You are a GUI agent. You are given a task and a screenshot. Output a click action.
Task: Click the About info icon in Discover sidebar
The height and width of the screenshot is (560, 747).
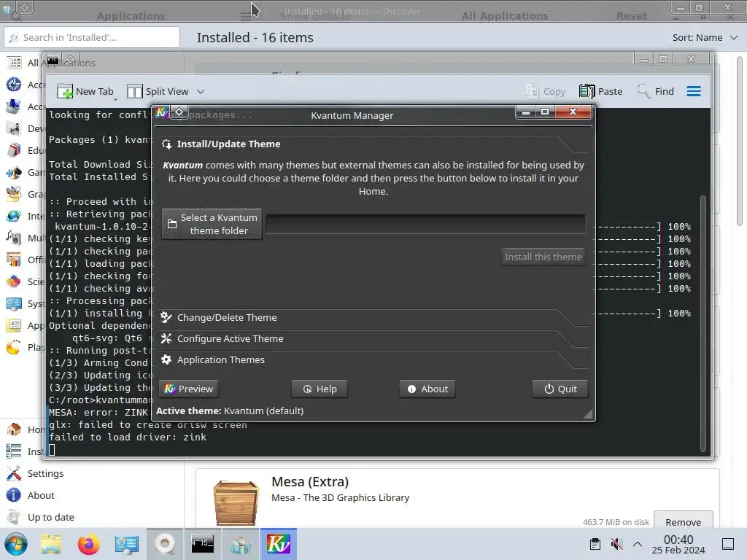[14, 495]
